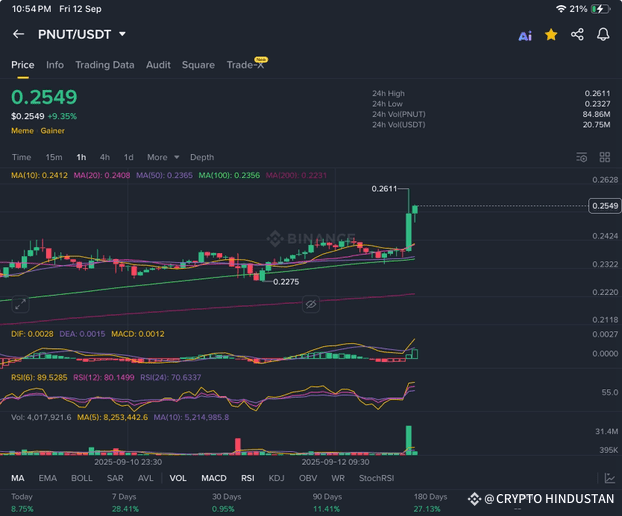Open the AI analysis icon
This screenshot has width=622, height=516.
click(x=525, y=36)
